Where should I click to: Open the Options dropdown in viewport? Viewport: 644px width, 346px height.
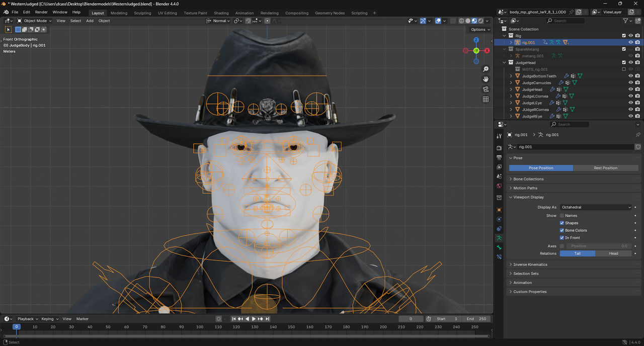(480, 29)
